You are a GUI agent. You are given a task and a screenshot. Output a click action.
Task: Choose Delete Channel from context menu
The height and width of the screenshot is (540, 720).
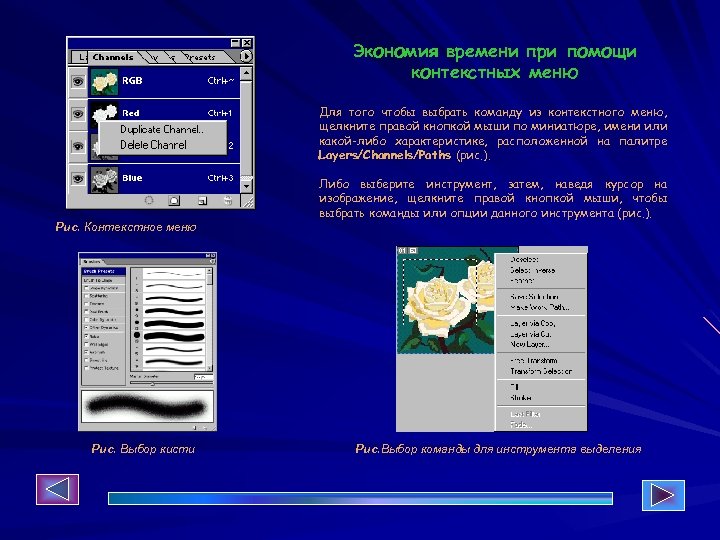coord(163,145)
